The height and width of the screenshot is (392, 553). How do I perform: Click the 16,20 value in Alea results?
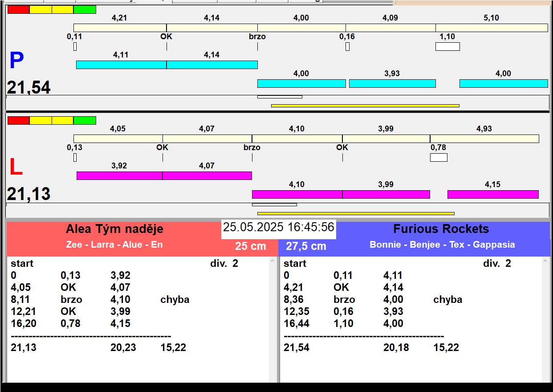click(x=23, y=323)
